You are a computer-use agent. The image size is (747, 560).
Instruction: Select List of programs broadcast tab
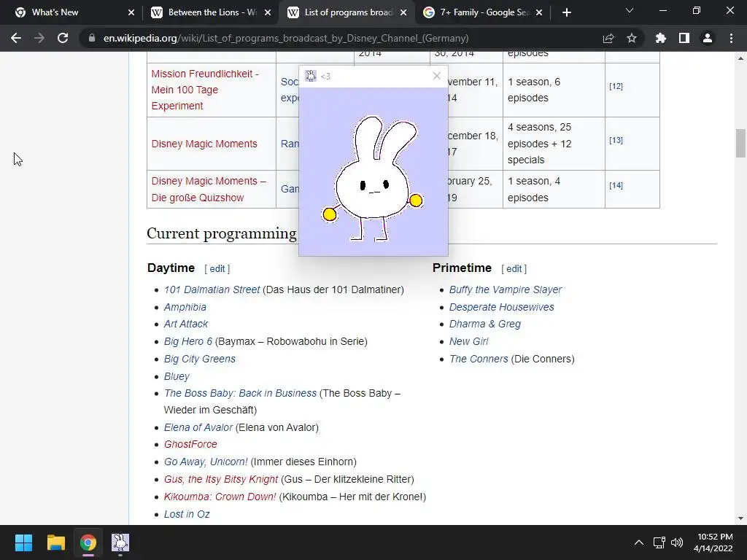pos(347,12)
